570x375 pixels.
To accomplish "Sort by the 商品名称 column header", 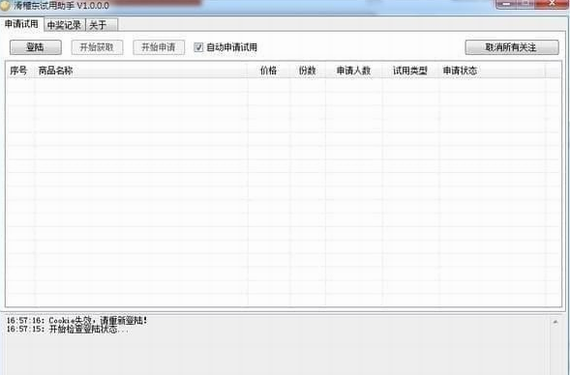I will point(141,70).
